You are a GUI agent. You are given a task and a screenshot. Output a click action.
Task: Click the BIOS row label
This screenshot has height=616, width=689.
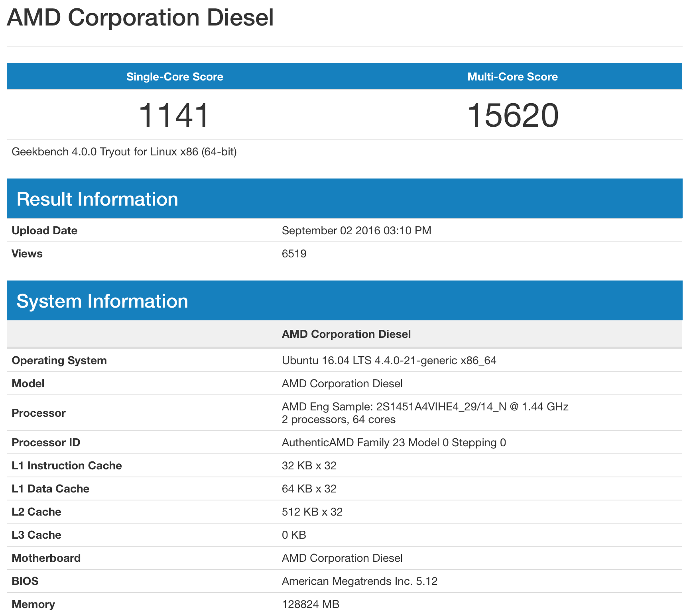pyautogui.click(x=25, y=581)
